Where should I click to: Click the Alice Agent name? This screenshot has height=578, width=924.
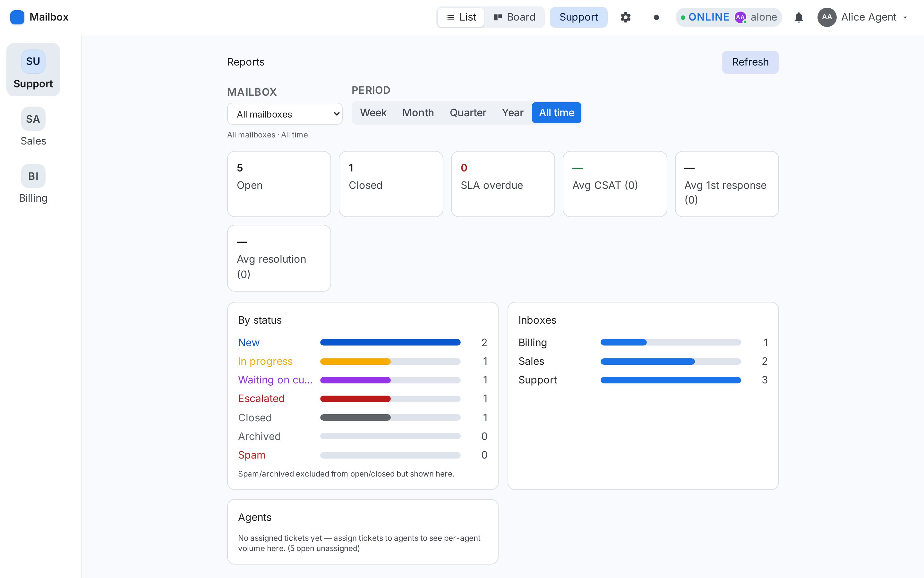click(x=868, y=17)
